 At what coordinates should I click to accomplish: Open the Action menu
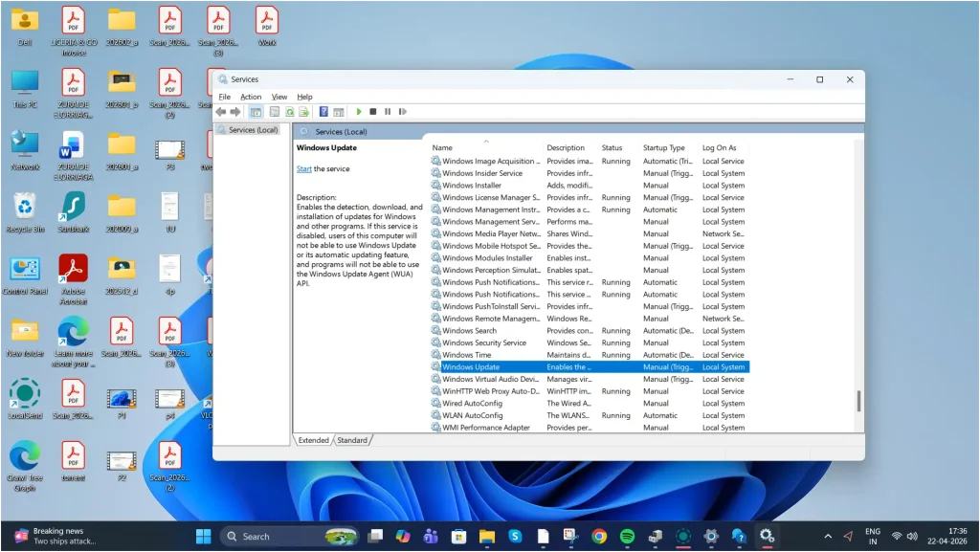pyautogui.click(x=251, y=96)
